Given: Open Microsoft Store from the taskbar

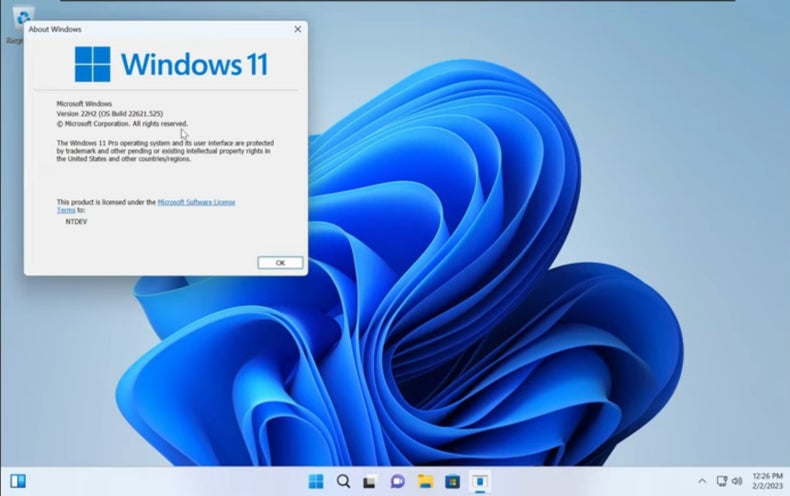Looking at the screenshot, I should pyautogui.click(x=452, y=481).
